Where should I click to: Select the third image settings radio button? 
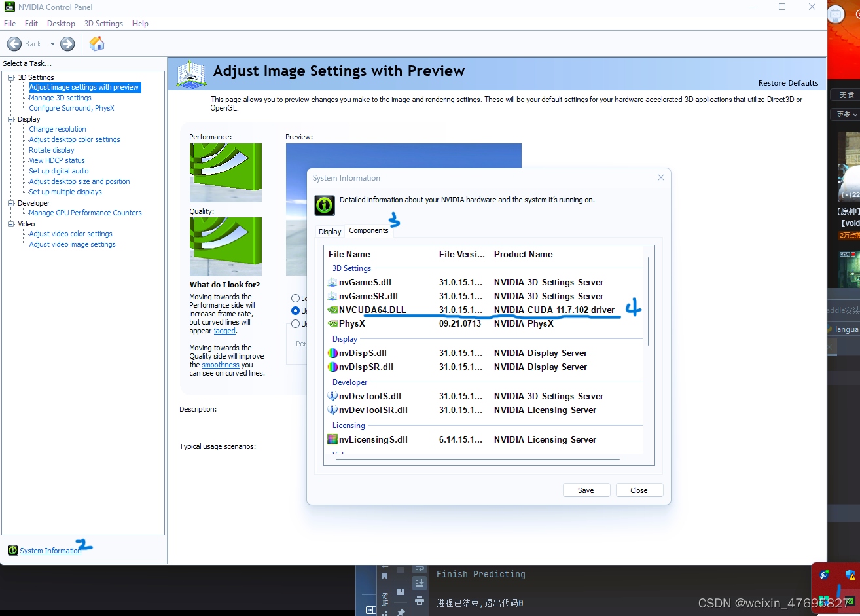pyautogui.click(x=295, y=324)
